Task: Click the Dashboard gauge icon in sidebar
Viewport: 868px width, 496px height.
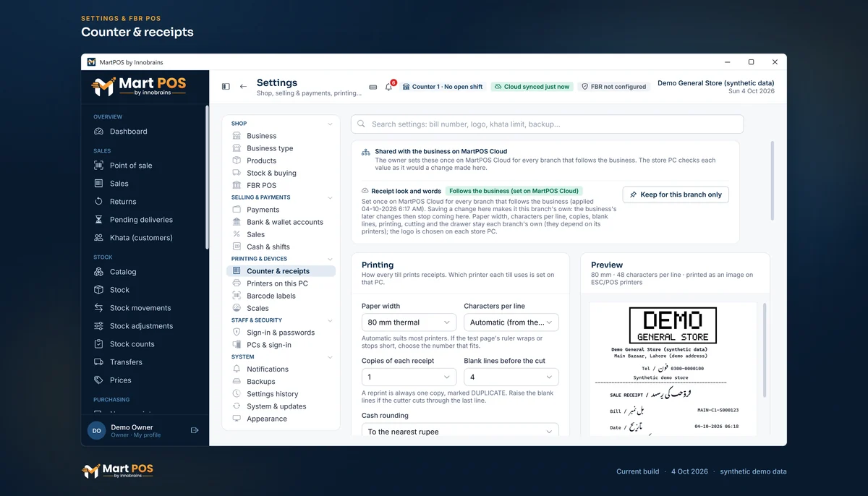Action: click(99, 132)
